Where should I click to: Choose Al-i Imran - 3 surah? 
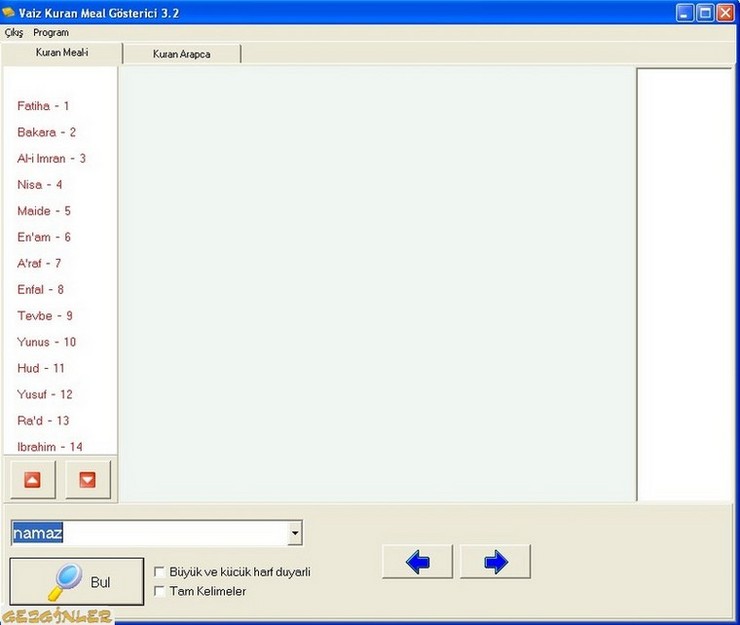[51, 158]
